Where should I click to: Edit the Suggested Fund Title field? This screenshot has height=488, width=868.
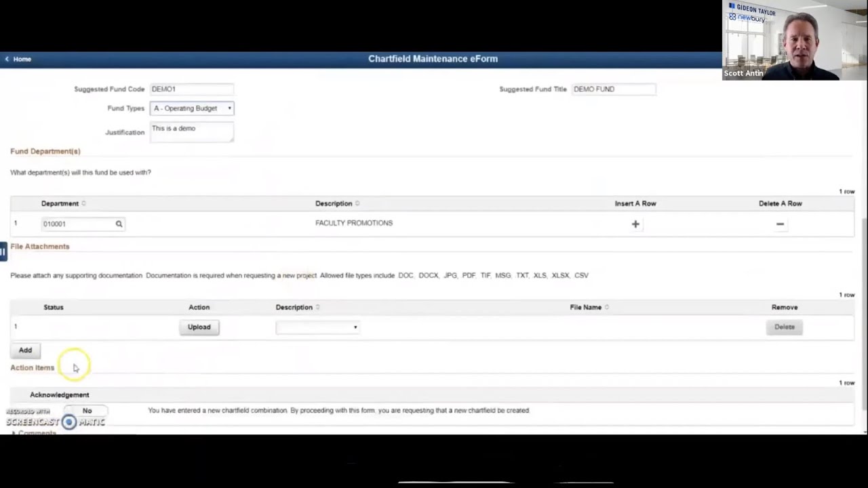[x=614, y=89]
